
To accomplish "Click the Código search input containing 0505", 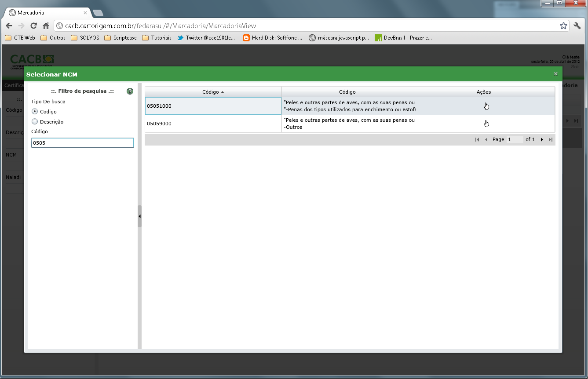I will (x=83, y=143).
